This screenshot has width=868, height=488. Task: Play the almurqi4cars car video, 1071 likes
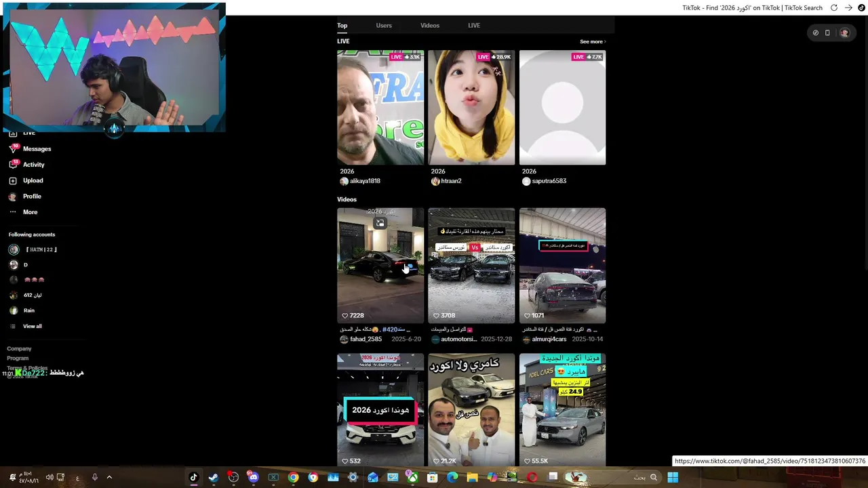tap(562, 266)
